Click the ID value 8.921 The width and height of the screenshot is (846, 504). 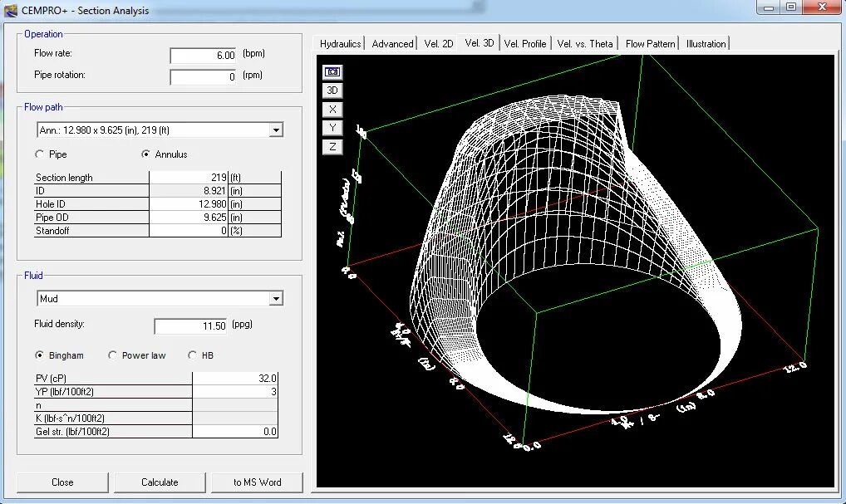(x=189, y=191)
